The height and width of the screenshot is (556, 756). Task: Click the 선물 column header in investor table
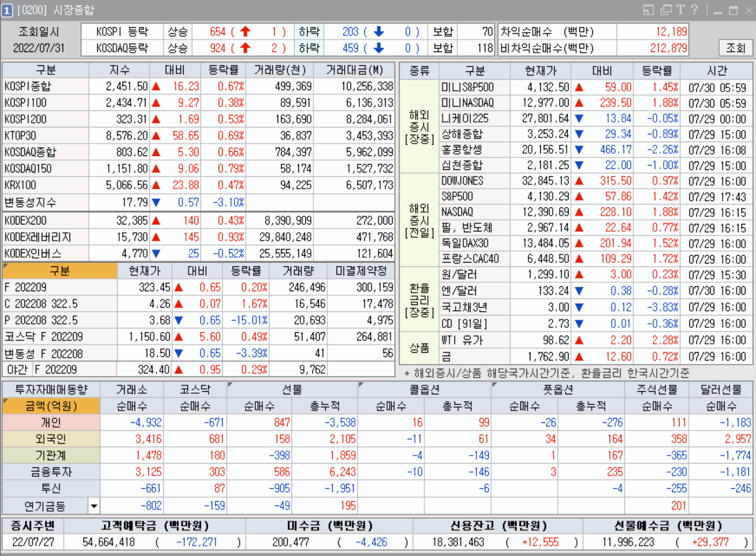pyautogui.click(x=292, y=390)
